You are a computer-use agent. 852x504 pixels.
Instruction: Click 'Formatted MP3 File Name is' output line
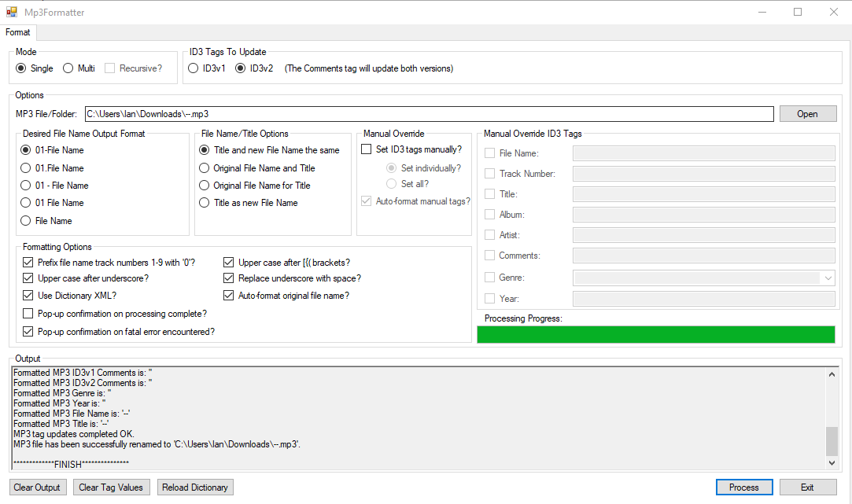pyautogui.click(x=72, y=414)
